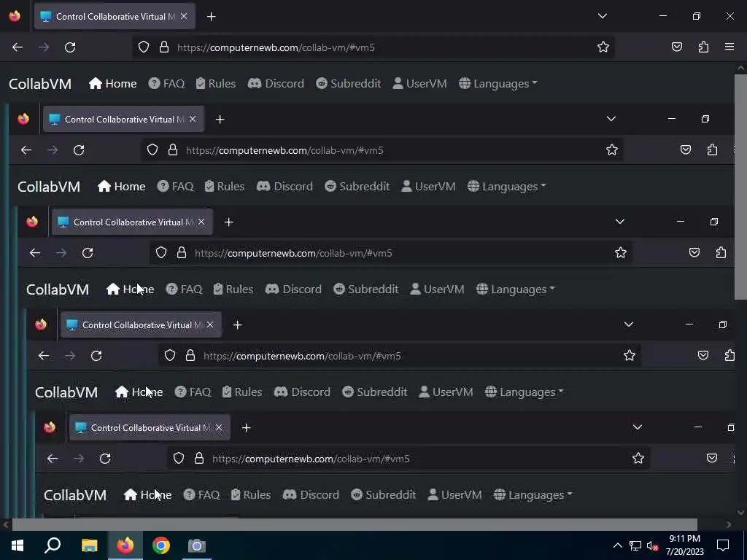Open the Windows Start menu
This screenshot has height=560, width=747.
(18, 545)
